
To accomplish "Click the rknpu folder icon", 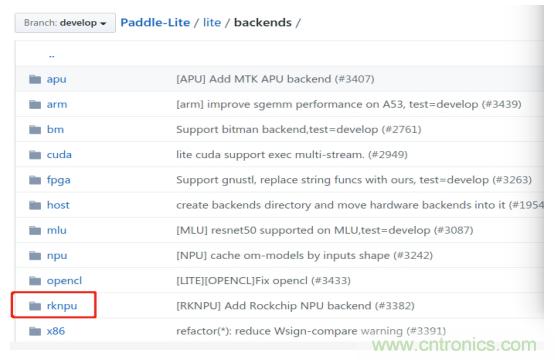I will coord(35,306).
